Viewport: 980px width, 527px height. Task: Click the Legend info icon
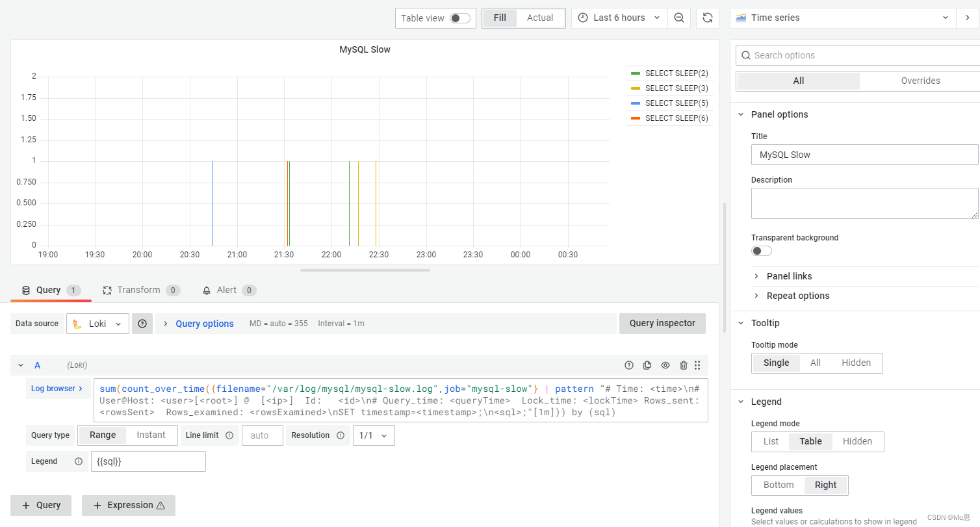click(79, 461)
